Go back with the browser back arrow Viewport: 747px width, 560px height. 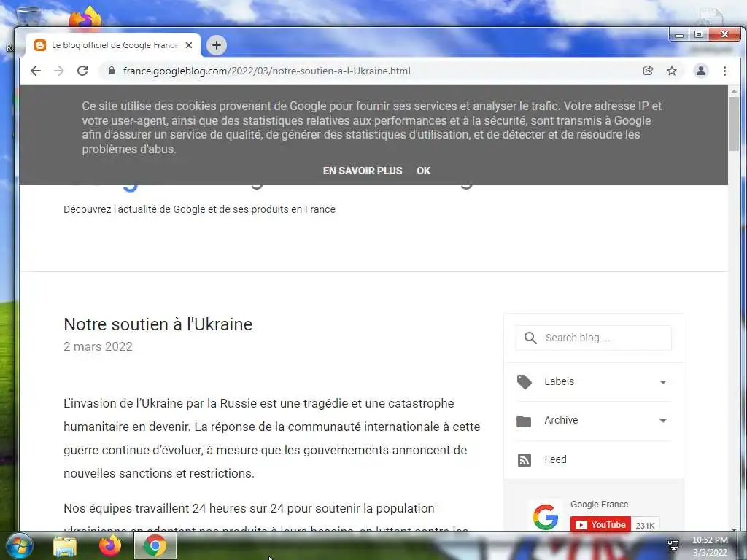tap(36, 71)
